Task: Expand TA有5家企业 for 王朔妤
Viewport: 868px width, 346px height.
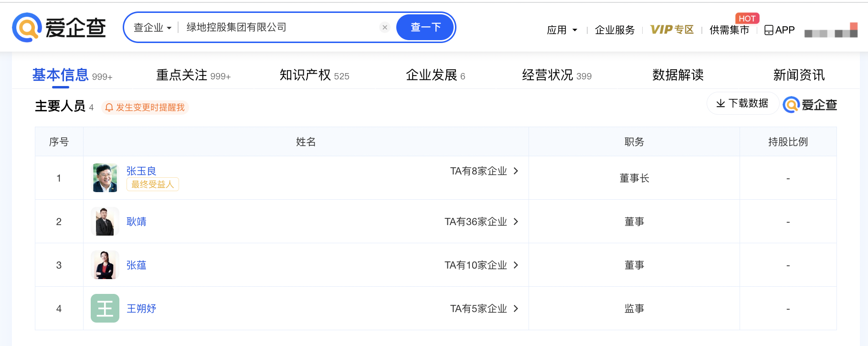Action: coord(484,309)
